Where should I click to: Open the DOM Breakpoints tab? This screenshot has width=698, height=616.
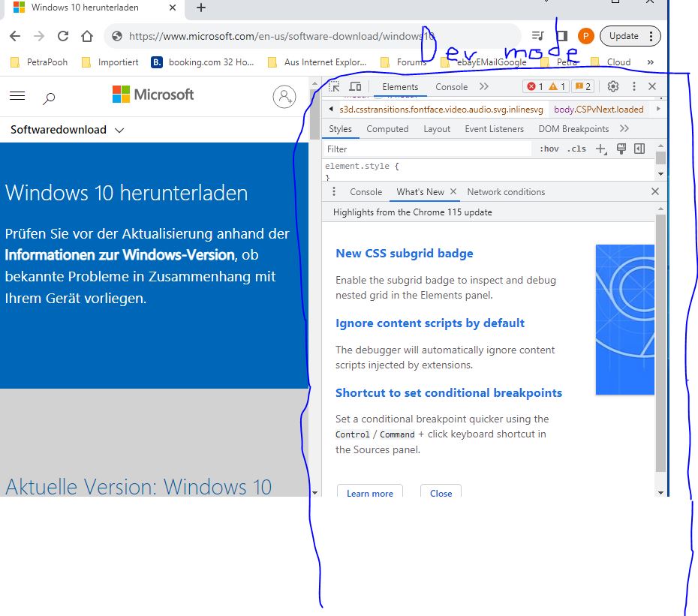point(573,128)
